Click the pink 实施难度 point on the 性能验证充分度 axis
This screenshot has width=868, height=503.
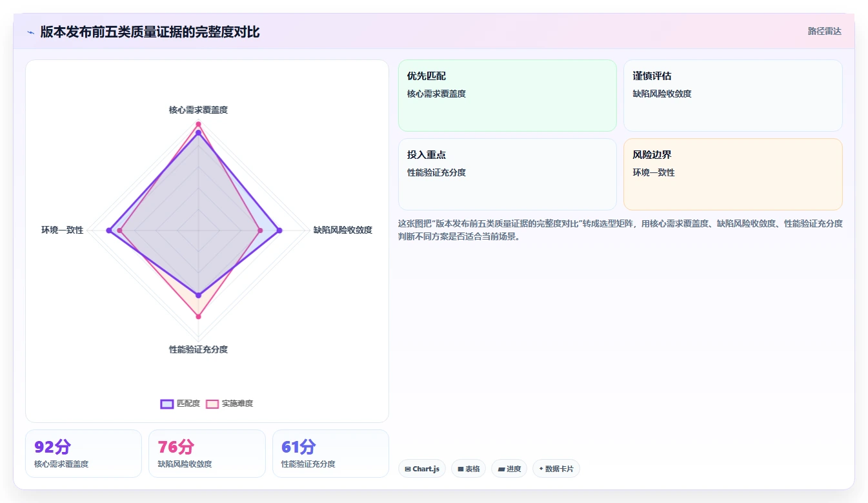pyautogui.click(x=198, y=316)
